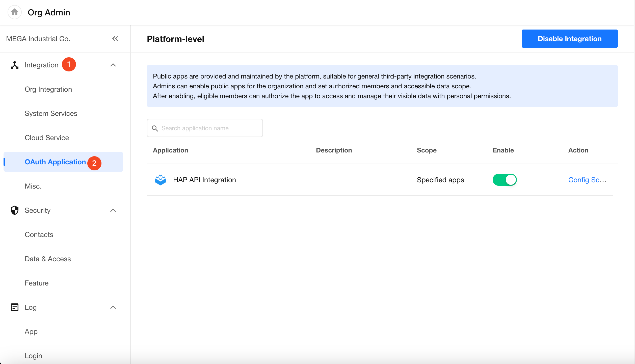Open Contacts under Security
Image resolution: width=635 pixels, height=364 pixels.
point(63,235)
